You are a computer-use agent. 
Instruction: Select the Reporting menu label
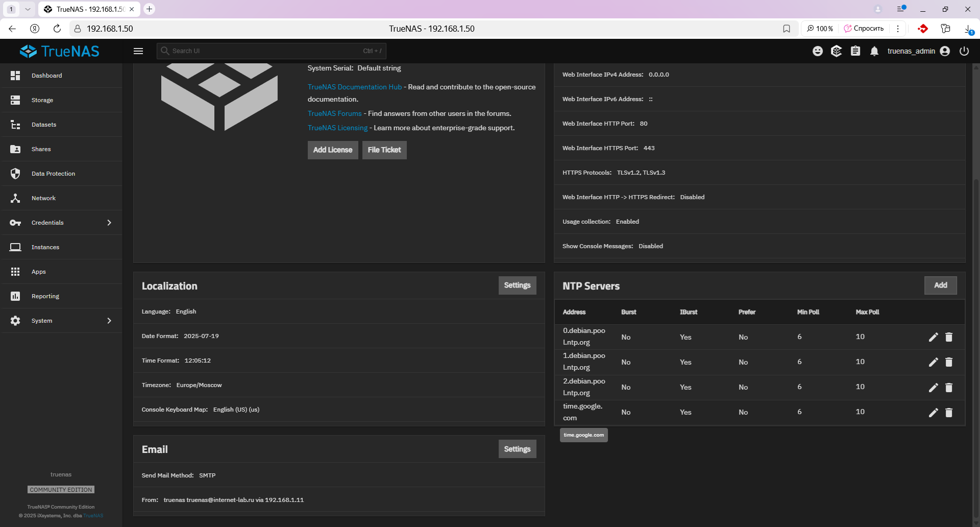45,296
